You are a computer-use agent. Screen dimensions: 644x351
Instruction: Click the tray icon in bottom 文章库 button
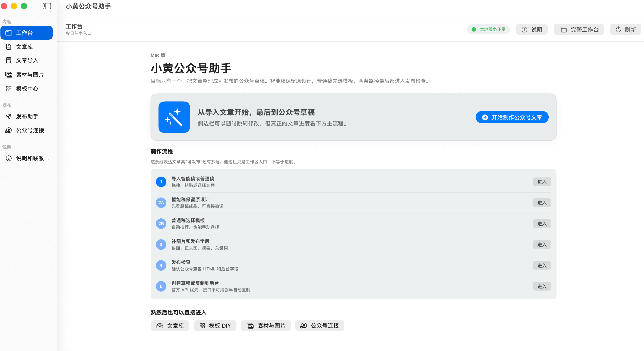[x=160, y=326]
